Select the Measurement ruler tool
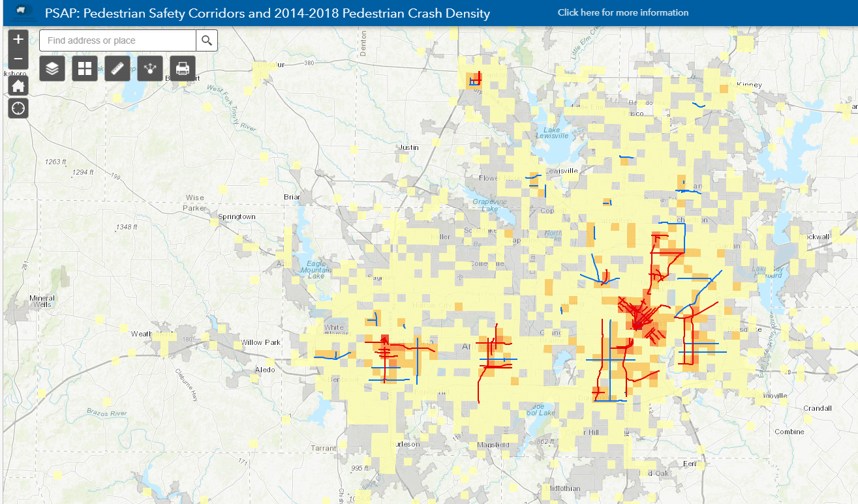The height and width of the screenshot is (504, 858). pyautogui.click(x=117, y=68)
